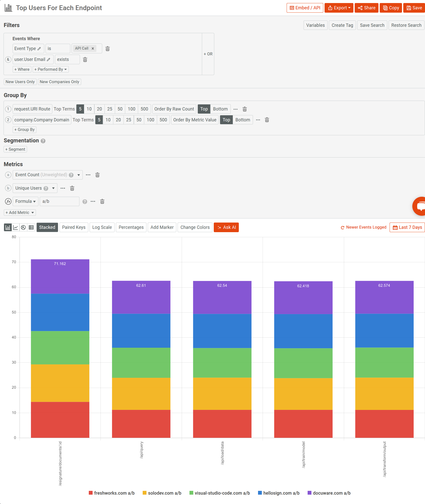Select the bar chart view icon
Screen dimensions: 425x504
coord(7,227)
